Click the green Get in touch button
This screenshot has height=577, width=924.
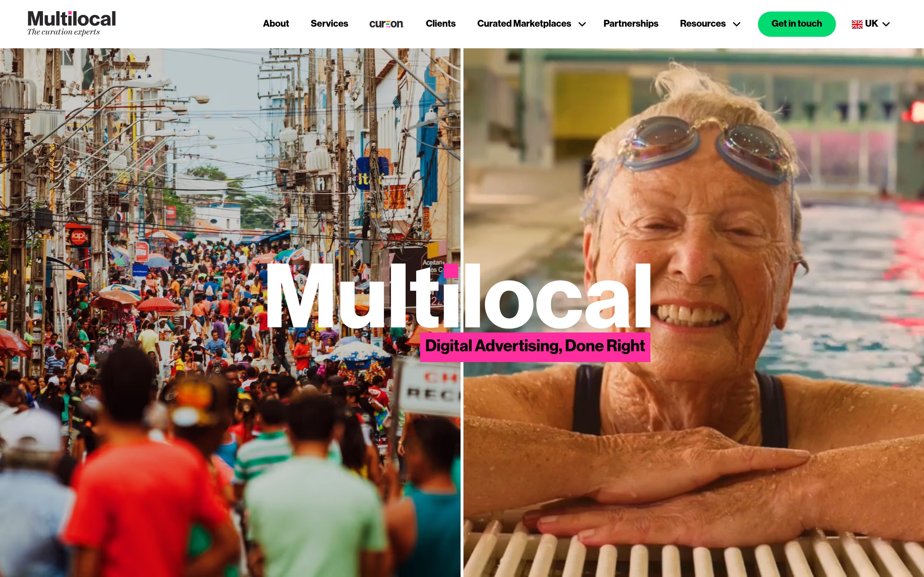[797, 24]
